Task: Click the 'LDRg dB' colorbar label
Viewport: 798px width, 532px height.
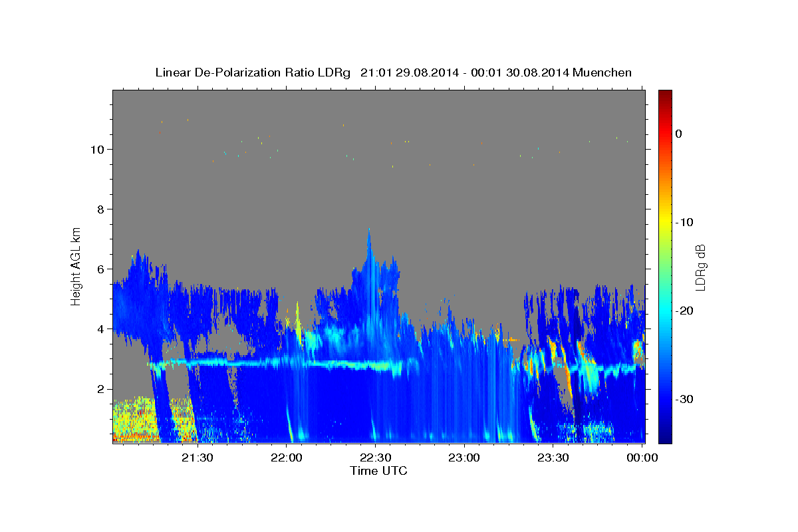Action: point(700,267)
